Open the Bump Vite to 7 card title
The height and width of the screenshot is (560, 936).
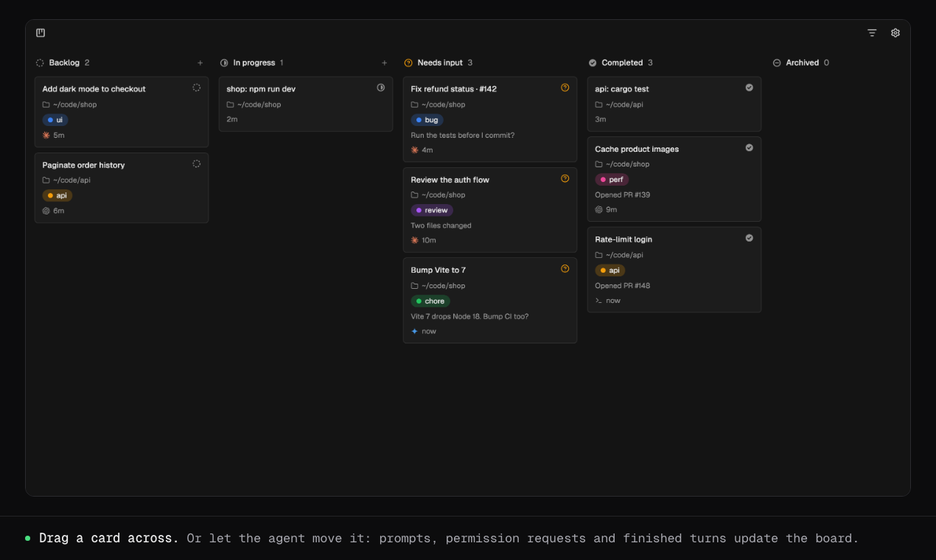[439, 270]
